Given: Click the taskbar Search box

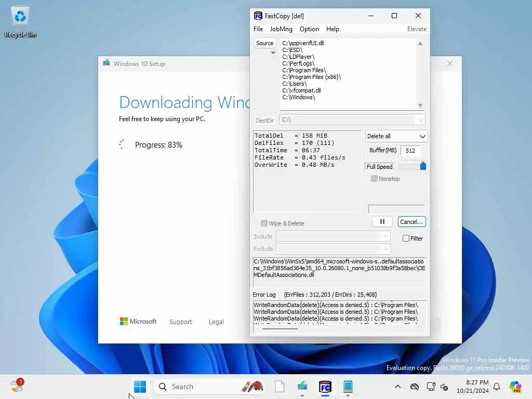Looking at the screenshot, I should [x=209, y=387].
